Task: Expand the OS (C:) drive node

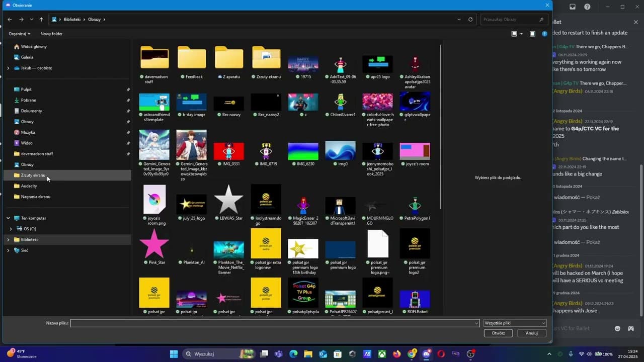Action: pyautogui.click(x=11, y=229)
